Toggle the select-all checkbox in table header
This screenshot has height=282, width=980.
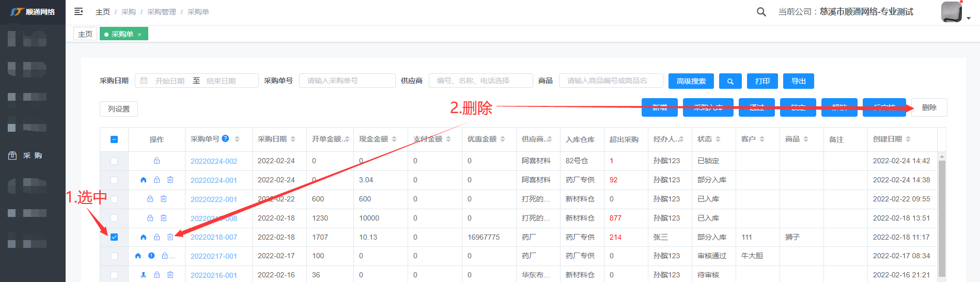[x=114, y=139]
